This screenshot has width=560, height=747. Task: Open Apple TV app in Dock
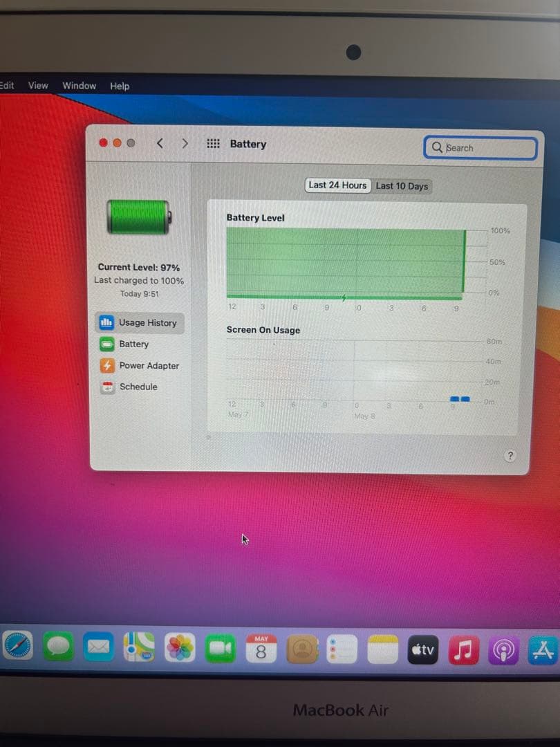[x=423, y=649]
